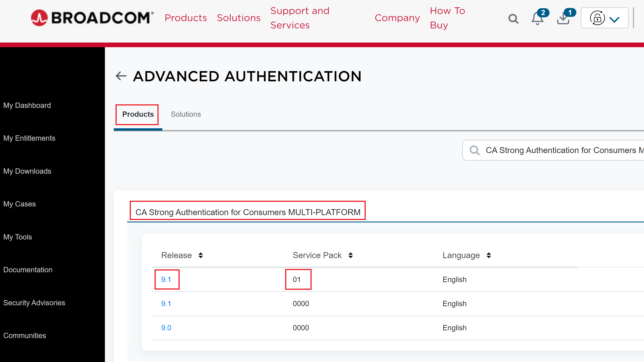Open the site search magnifier icon

point(513,18)
